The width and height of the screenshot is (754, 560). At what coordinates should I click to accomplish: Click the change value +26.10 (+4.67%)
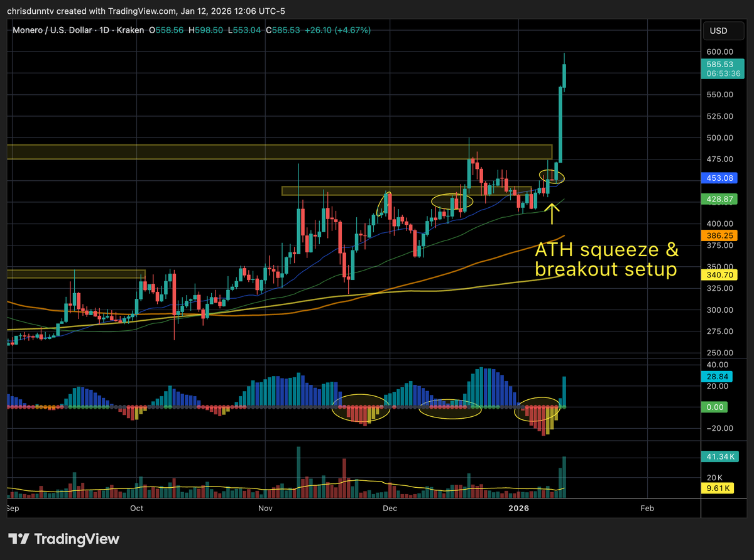pyautogui.click(x=338, y=30)
